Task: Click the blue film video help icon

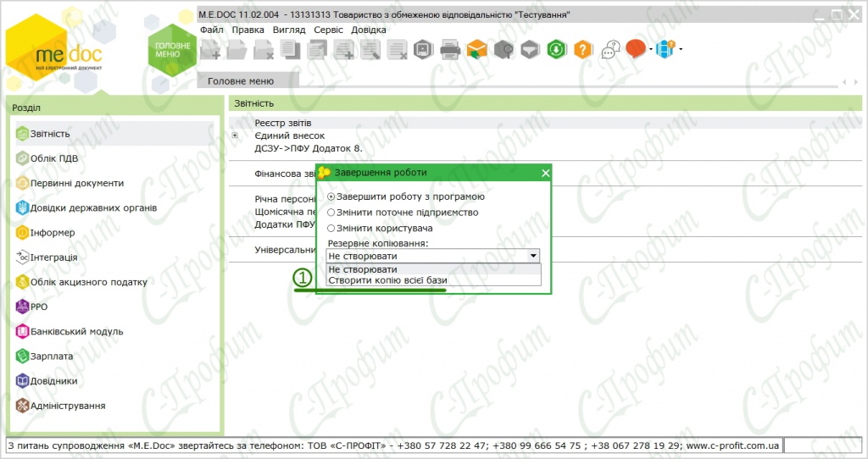Action: pyautogui.click(x=665, y=49)
